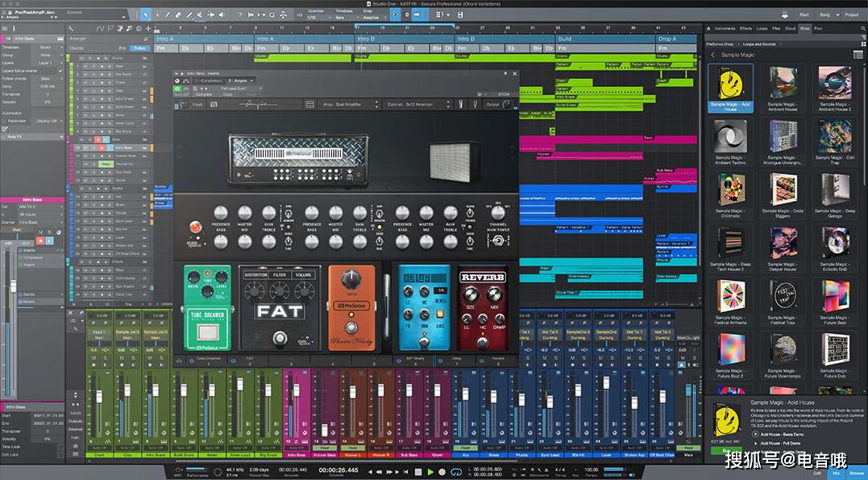Select the Mute tool in the toolbar
Screen dimensions: 868x480
pos(199,15)
